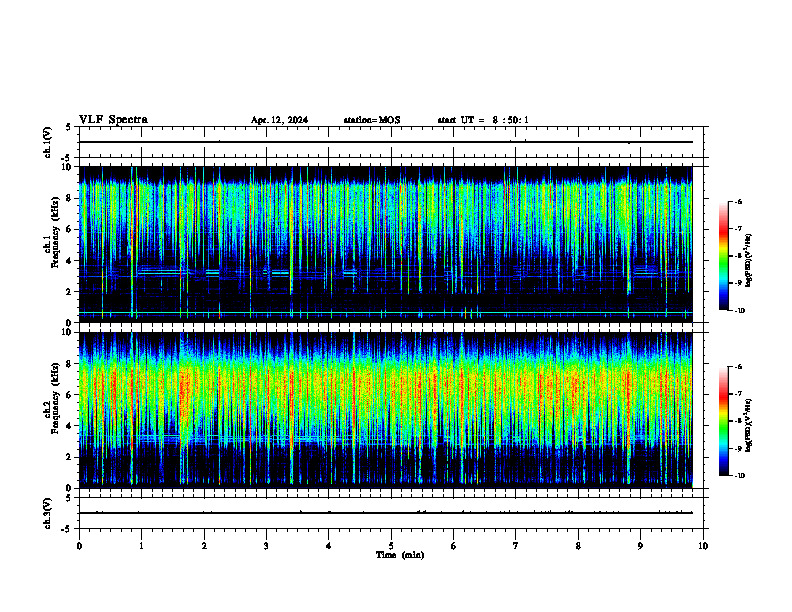Screen dimensions: 792x612
Task: Click the ch.1 color bar log(PSD) label
Action: tap(749, 261)
